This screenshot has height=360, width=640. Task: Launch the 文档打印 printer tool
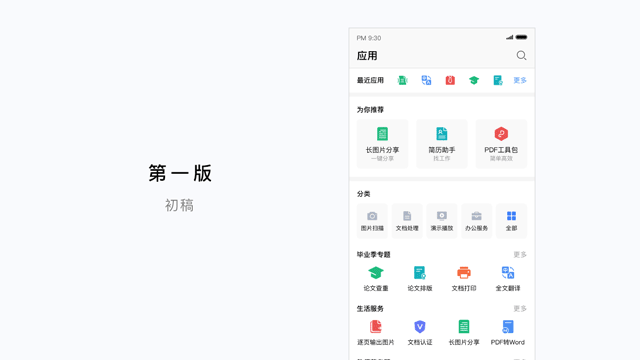[464, 279]
